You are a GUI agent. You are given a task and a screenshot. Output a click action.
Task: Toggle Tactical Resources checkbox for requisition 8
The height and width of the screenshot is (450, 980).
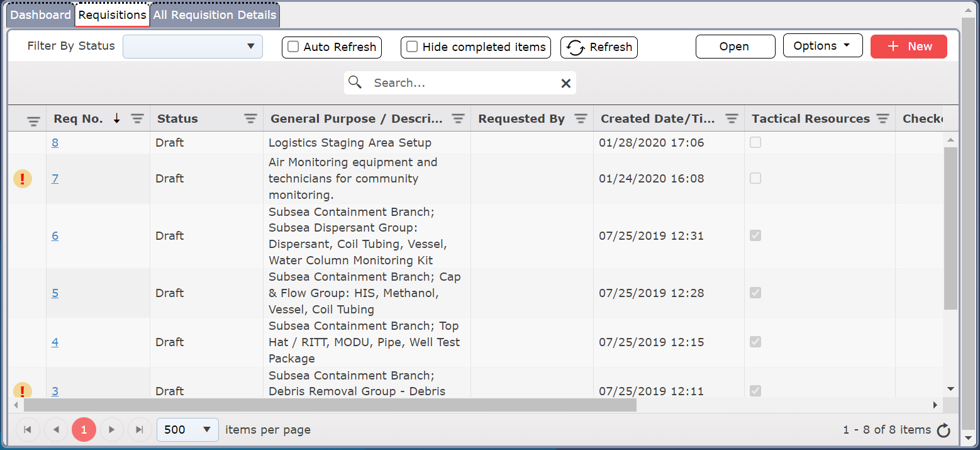755,142
